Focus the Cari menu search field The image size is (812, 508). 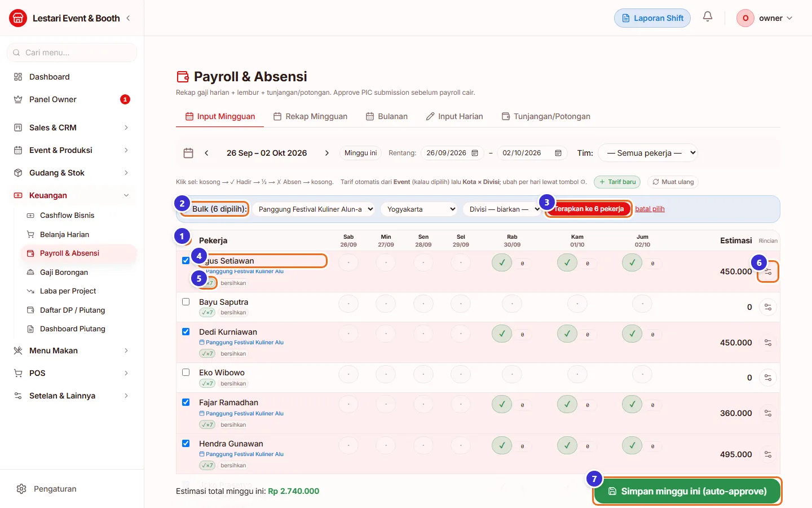(72, 52)
